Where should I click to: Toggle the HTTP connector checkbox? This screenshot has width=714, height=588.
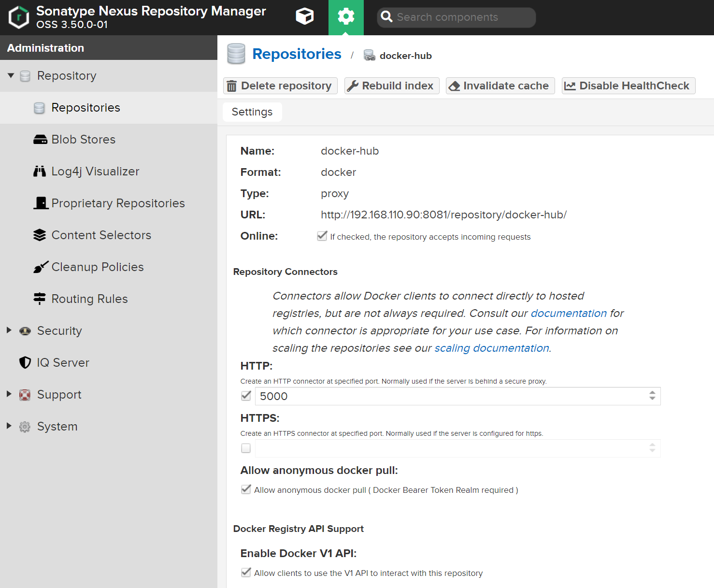246,396
